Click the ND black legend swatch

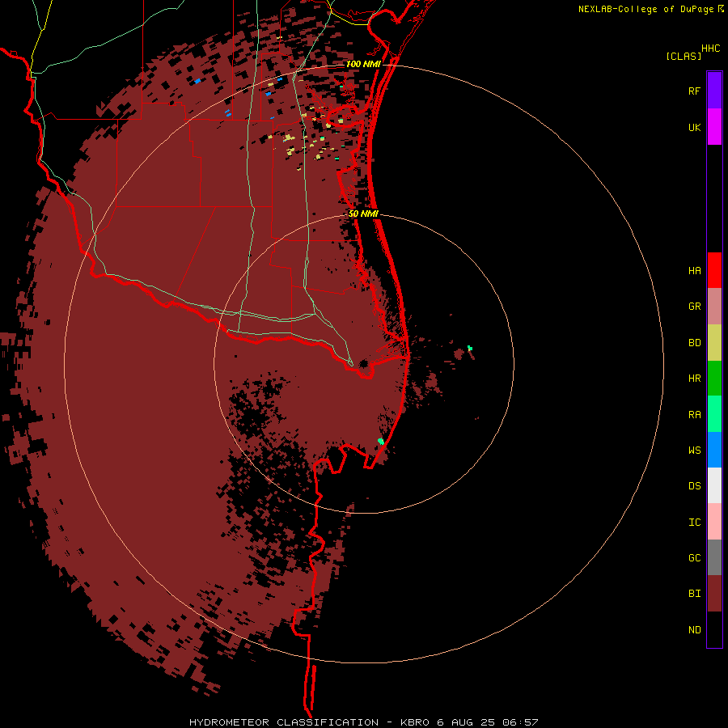pos(714,629)
